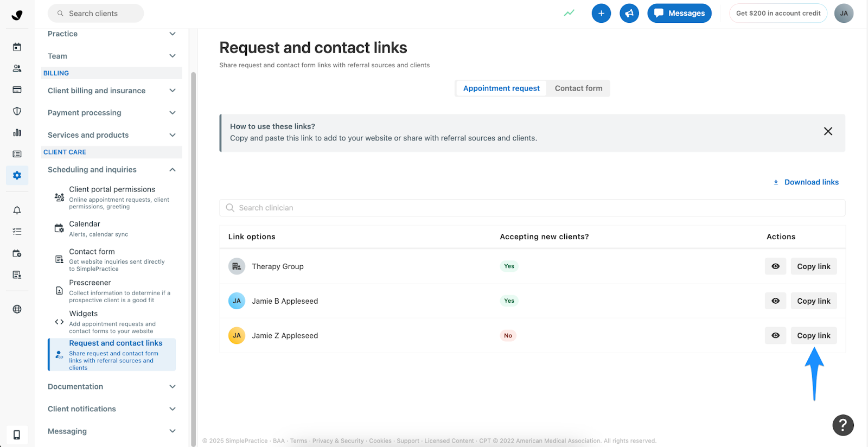Open the Cookies footer link
868x447 pixels.
(x=380, y=441)
